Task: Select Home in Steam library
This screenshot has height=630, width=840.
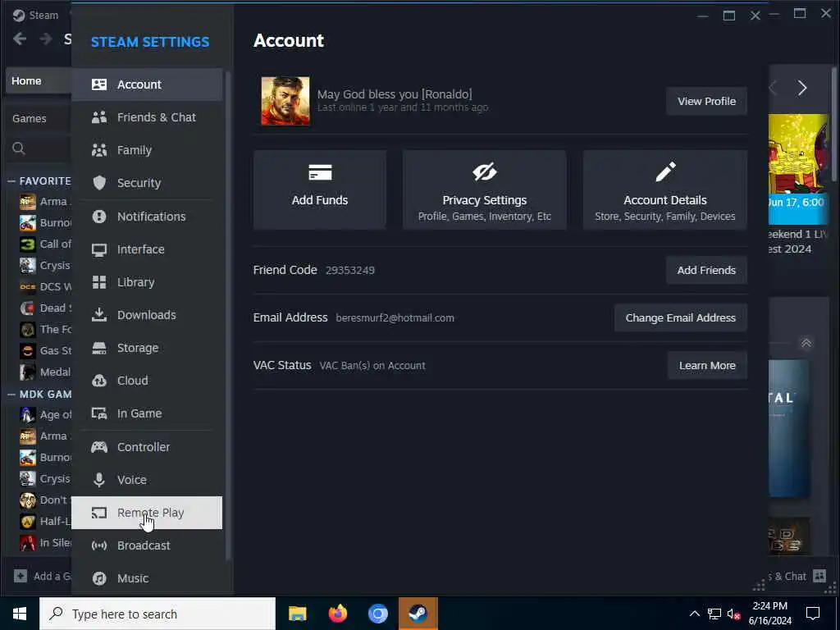Action: (39, 81)
